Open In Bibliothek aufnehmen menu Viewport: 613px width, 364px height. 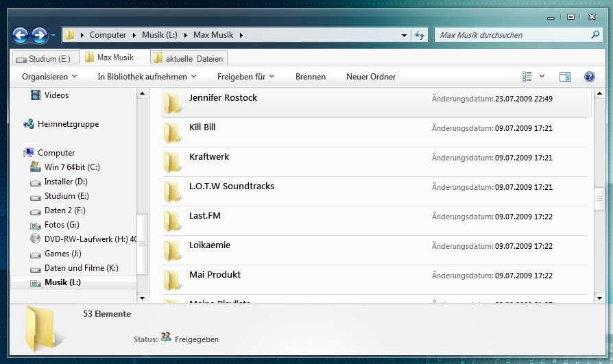pyautogui.click(x=147, y=77)
